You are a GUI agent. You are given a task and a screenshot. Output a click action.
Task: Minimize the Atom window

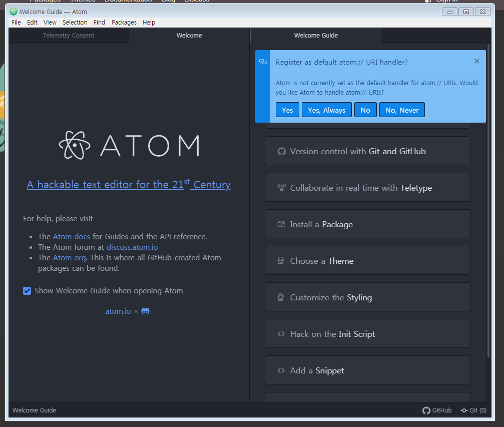(449, 12)
